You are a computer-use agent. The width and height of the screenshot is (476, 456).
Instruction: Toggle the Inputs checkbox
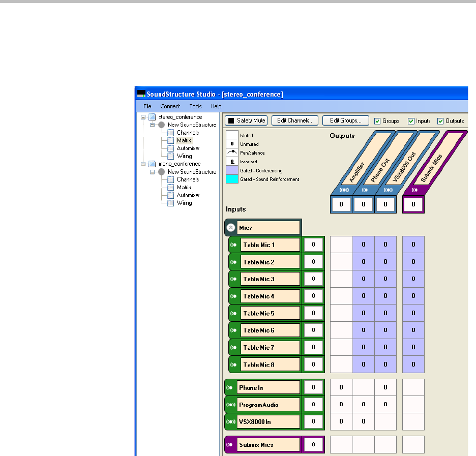(x=411, y=121)
